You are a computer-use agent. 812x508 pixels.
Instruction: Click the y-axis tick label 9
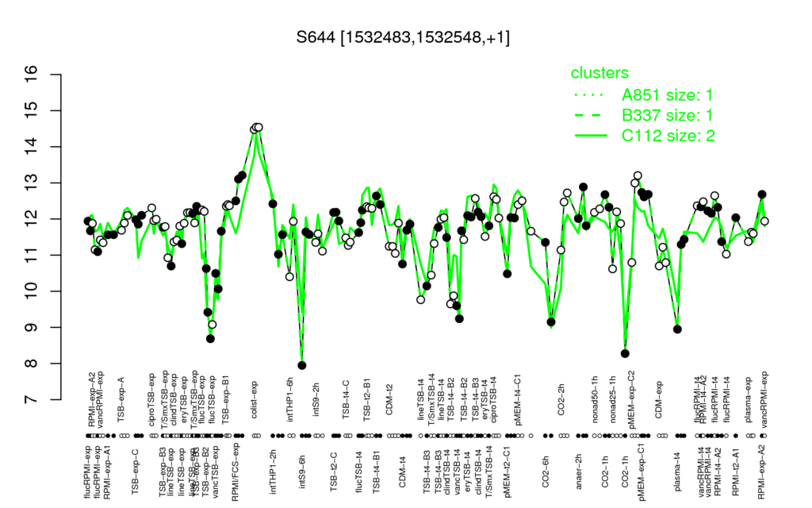(x=32, y=328)
